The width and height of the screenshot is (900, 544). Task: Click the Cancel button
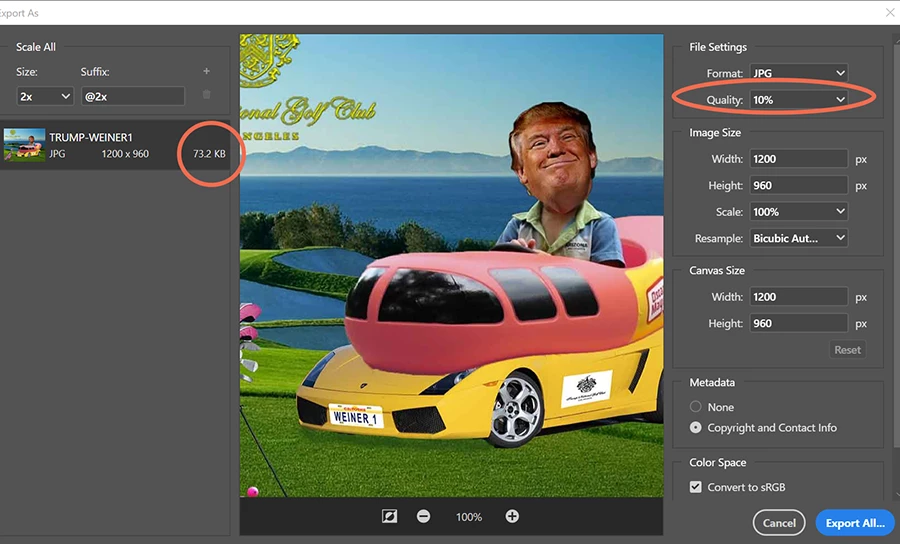coord(779,523)
